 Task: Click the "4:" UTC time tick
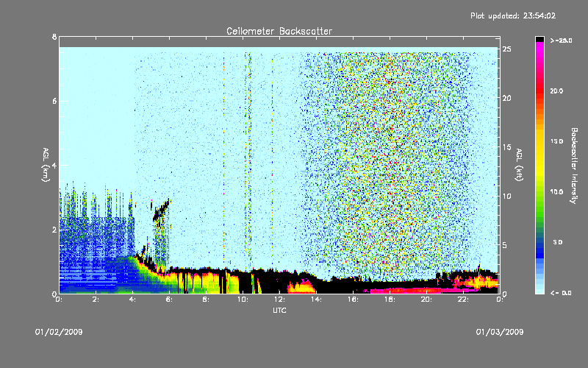[x=133, y=300]
